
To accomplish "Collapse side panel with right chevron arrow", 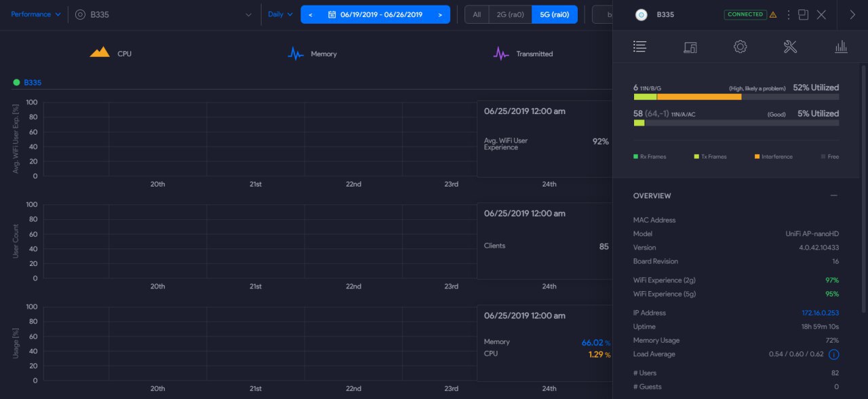I will [852, 14].
